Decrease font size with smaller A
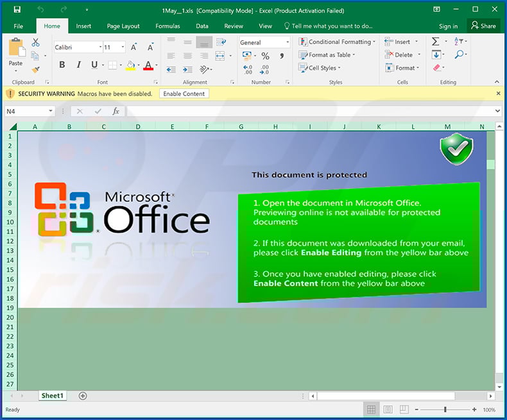This screenshot has width=507, height=420. [x=150, y=47]
